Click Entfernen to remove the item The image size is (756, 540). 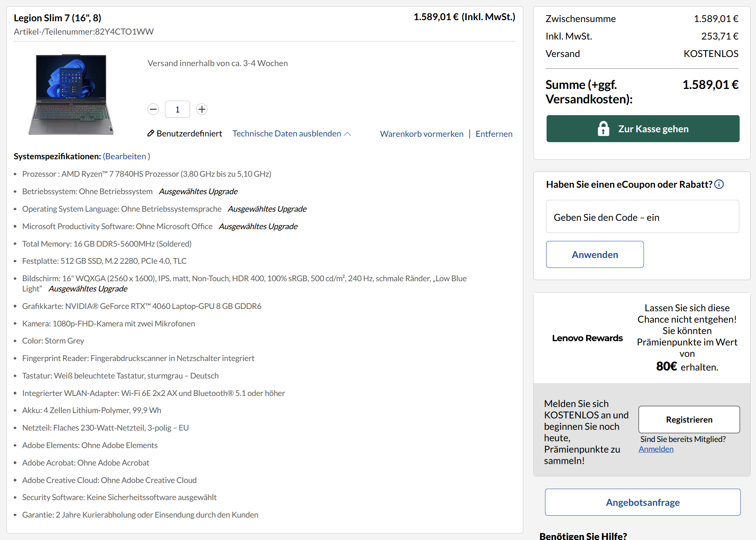(x=494, y=133)
